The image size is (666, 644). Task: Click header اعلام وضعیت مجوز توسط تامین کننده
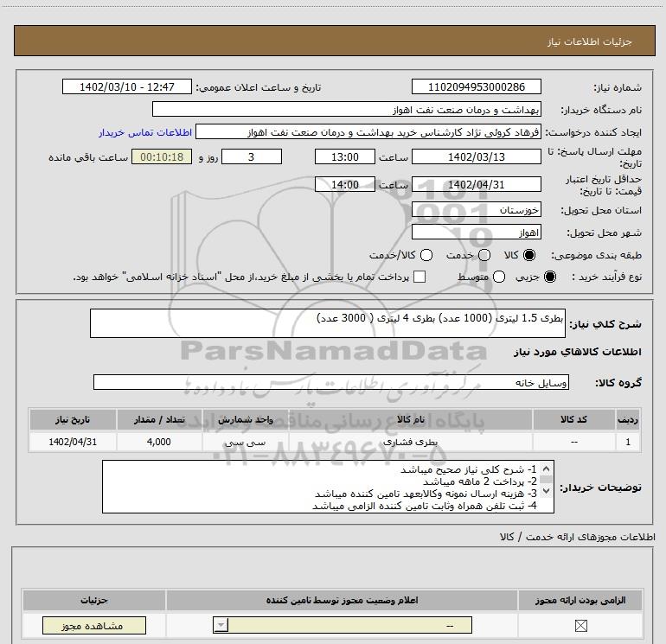point(342,600)
